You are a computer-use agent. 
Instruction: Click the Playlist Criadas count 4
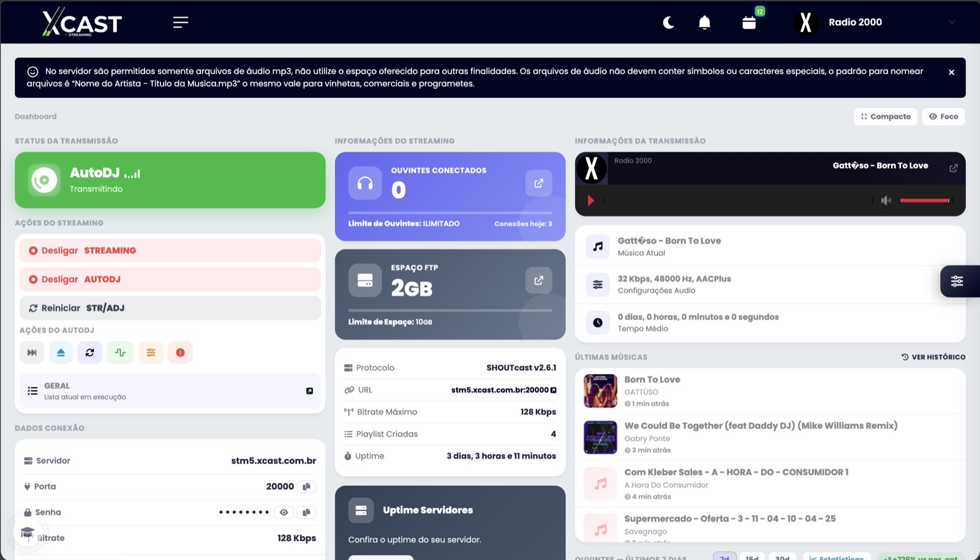[x=553, y=434]
